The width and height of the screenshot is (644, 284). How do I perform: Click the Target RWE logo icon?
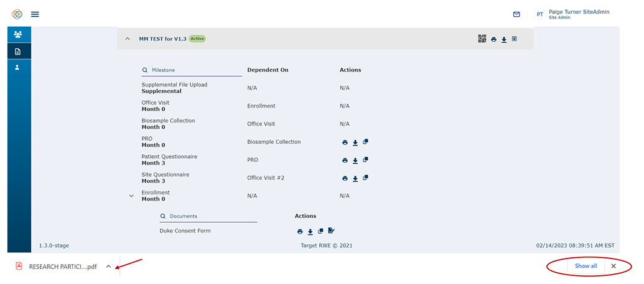17,14
